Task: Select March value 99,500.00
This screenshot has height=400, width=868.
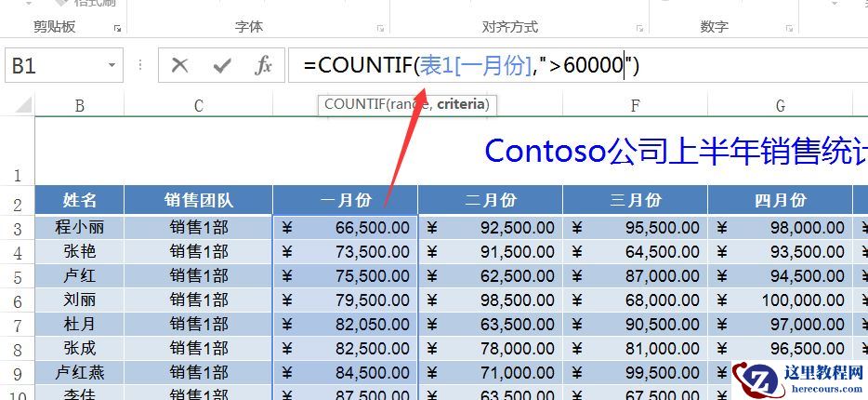Action: 636,373
